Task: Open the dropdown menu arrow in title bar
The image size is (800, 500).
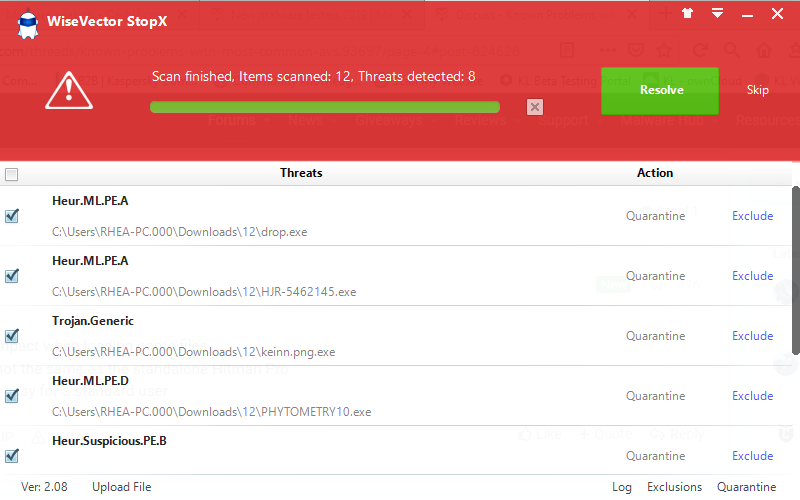Action: click(717, 13)
